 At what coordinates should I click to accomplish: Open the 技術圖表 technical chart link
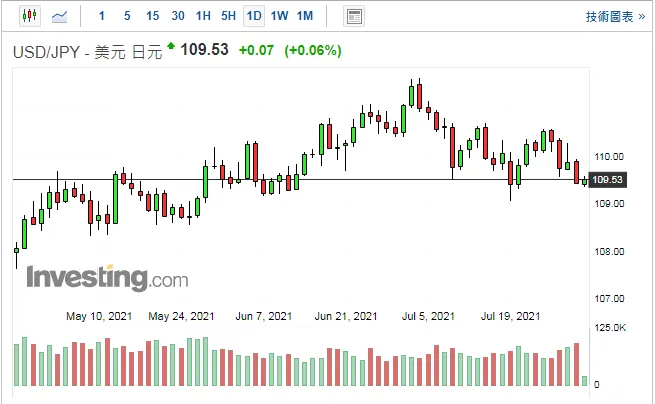(x=615, y=17)
